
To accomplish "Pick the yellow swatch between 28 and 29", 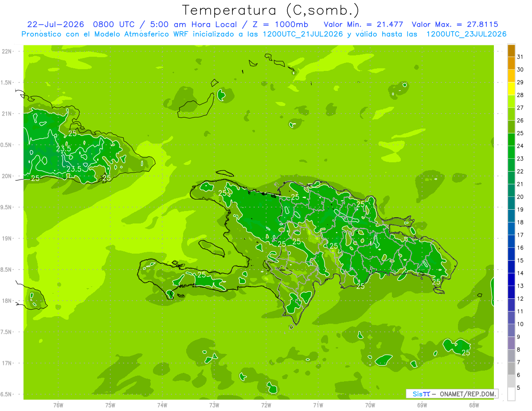I will [511, 89].
